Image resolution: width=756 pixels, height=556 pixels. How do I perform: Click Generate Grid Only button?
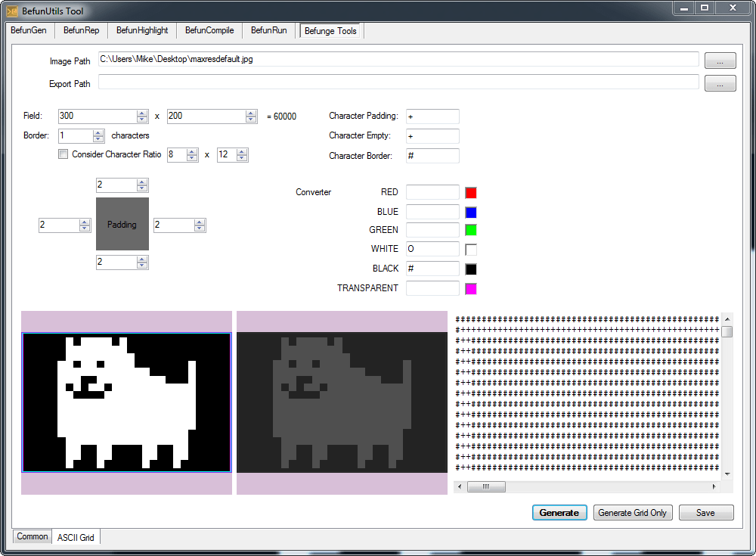(x=632, y=513)
